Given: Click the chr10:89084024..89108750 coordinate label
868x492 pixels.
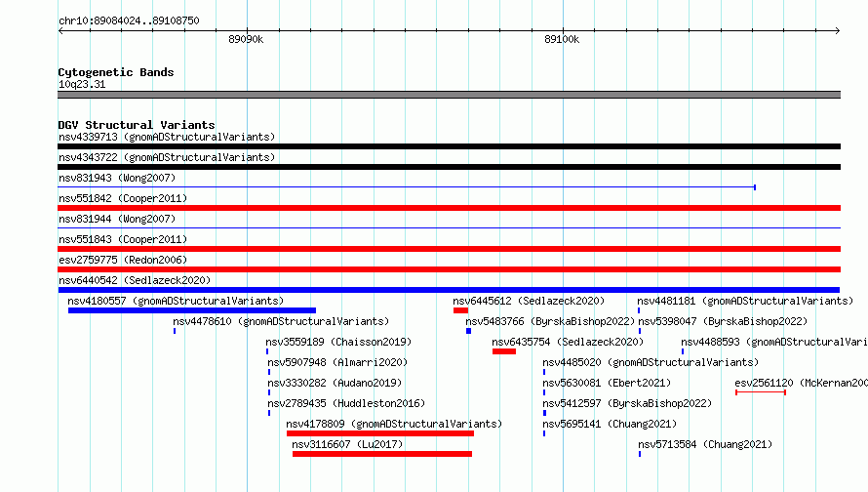Looking at the screenshot, I should click(x=129, y=20).
